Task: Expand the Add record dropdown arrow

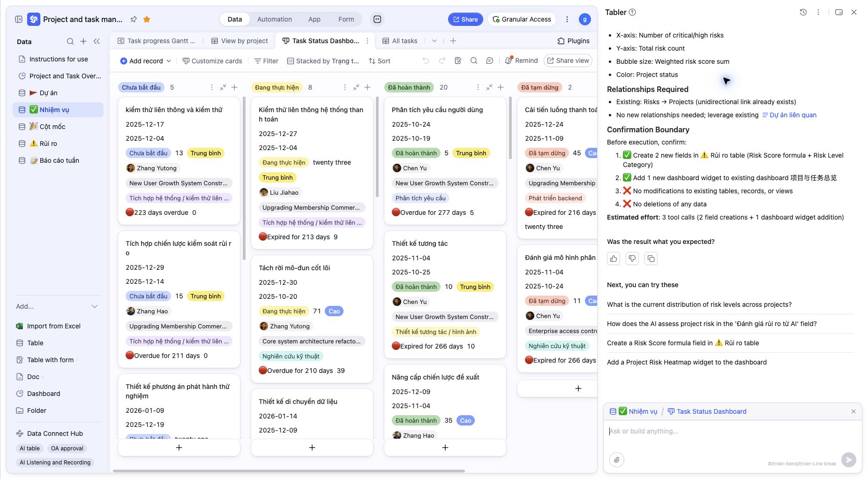Action: [x=169, y=61]
